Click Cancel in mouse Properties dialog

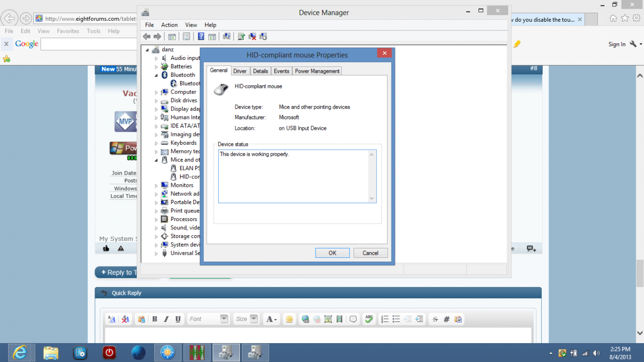(370, 253)
